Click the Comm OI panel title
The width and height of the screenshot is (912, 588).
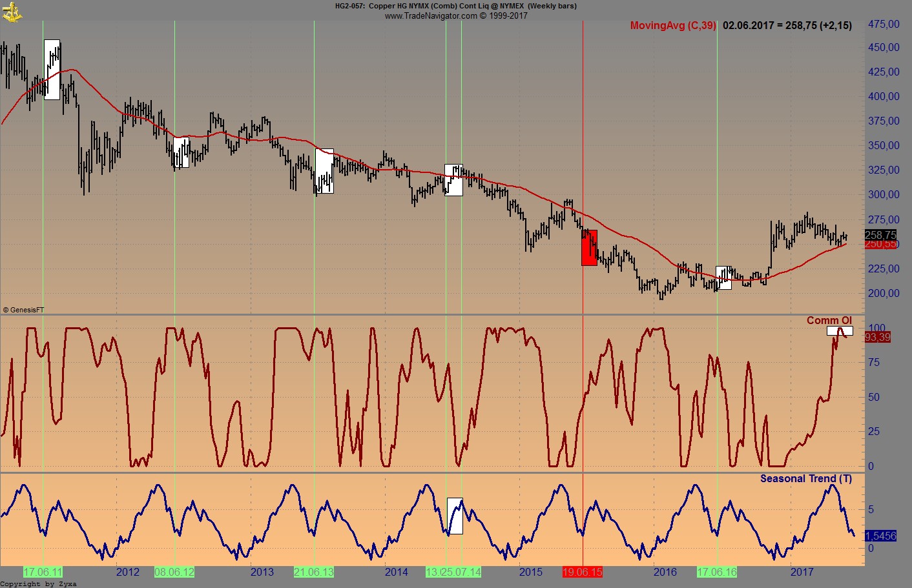829,320
